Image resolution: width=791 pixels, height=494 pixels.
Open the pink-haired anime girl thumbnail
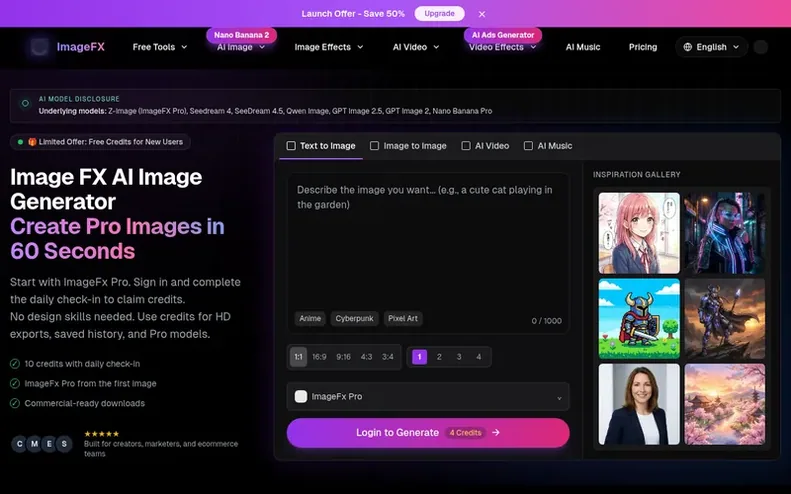click(x=639, y=233)
